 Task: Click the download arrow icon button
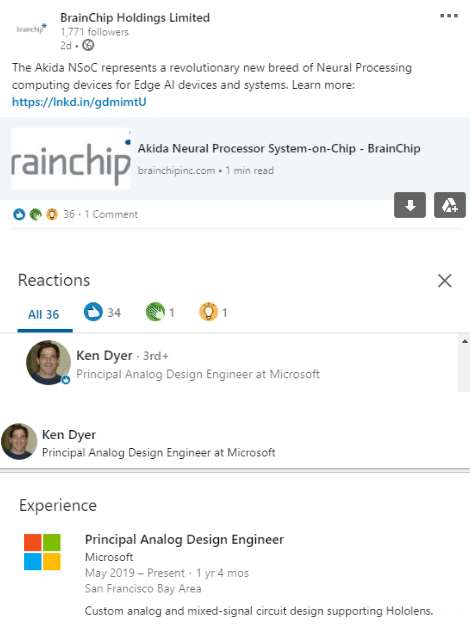click(410, 205)
